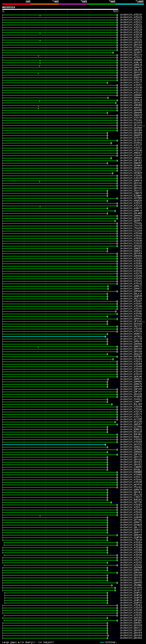Select label UniRef100_Q8LKJ4
The image size is (146, 644).
[131, 294]
